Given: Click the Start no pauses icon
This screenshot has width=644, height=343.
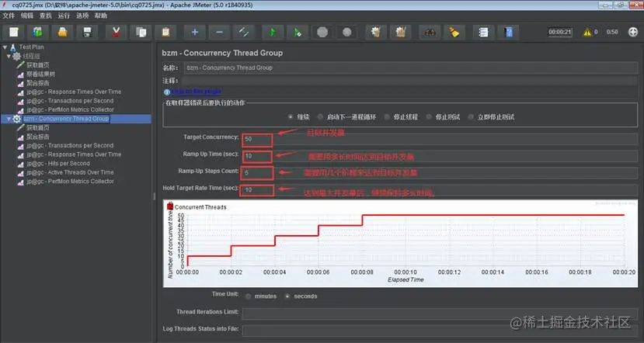Looking at the screenshot, I should 298,32.
